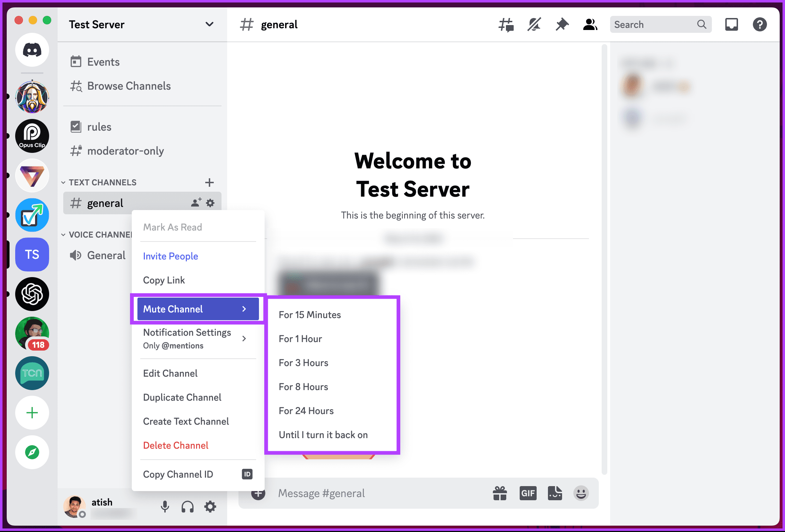Show pinned messages
This screenshot has width=785, height=532.
(x=562, y=25)
